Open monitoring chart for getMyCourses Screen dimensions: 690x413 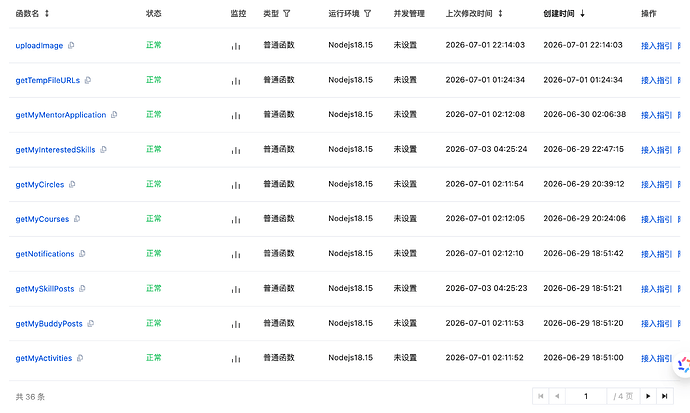point(236,219)
